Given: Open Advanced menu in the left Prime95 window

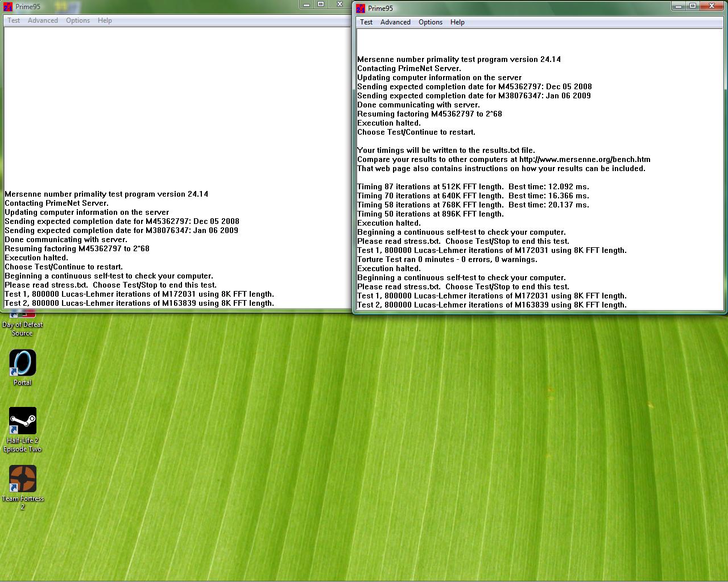Looking at the screenshot, I should pos(43,20).
